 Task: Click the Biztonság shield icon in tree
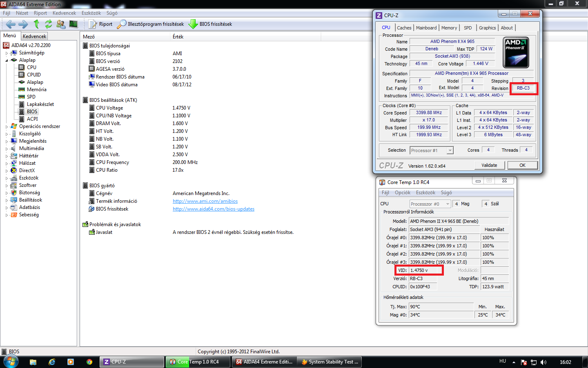tap(14, 193)
